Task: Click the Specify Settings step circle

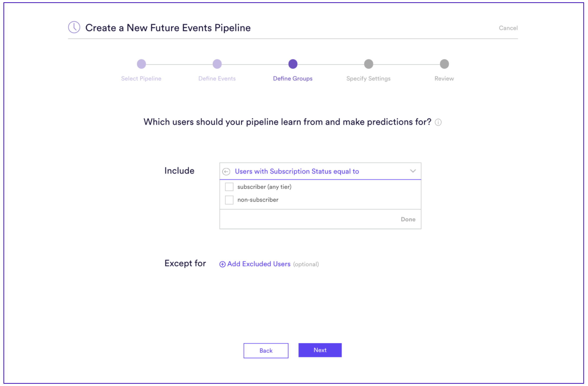Action: click(x=368, y=64)
